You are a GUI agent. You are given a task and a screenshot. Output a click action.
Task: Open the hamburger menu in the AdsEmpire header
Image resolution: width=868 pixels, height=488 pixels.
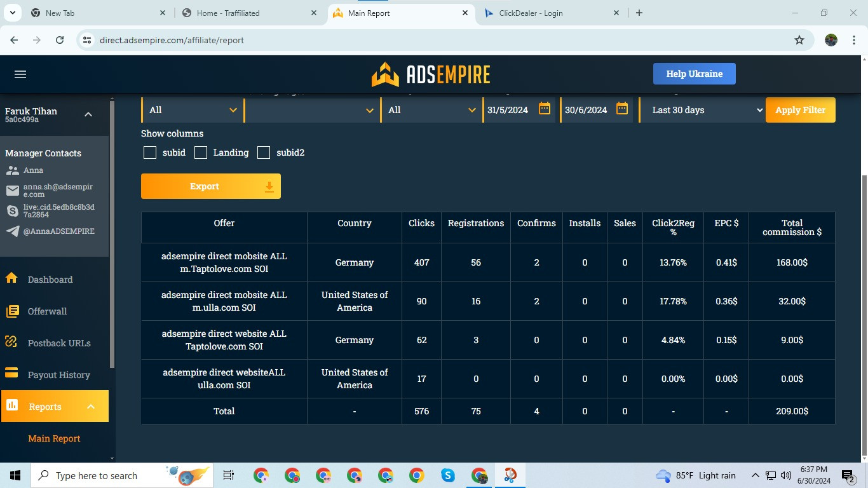click(20, 74)
